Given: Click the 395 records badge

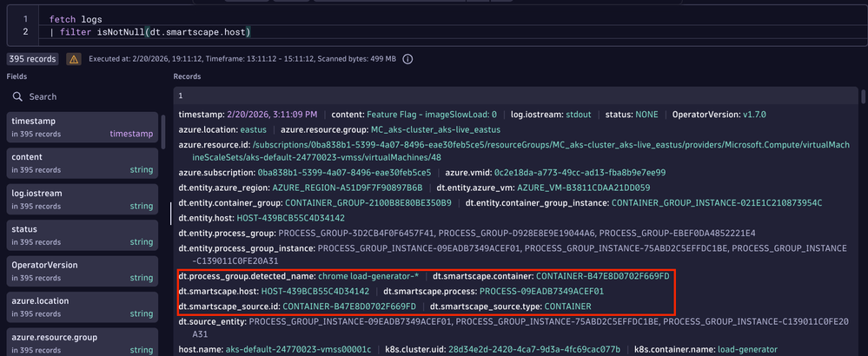Looking at the screenshot, I should (x=33, y=59).
